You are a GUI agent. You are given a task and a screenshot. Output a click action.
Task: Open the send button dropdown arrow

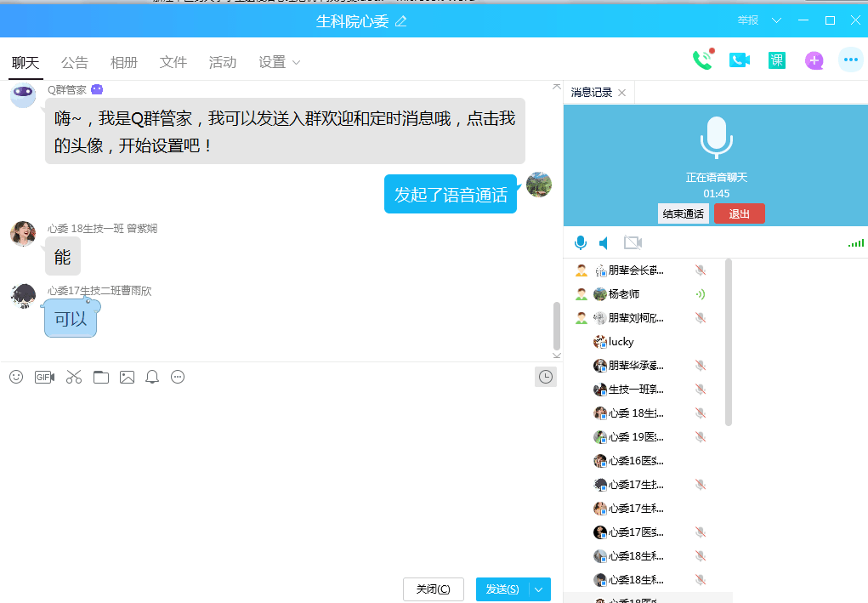[540, 589]
